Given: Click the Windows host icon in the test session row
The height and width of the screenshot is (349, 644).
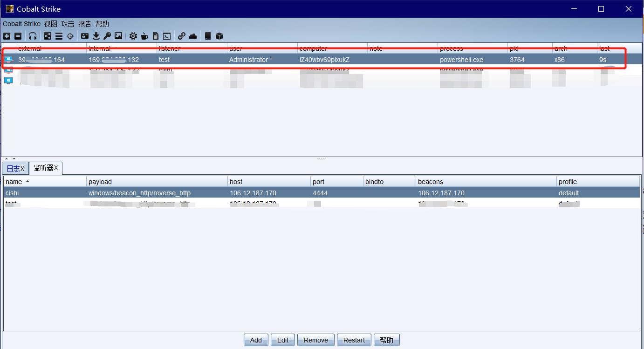Looking at the screenshot, I should [8, 60].
